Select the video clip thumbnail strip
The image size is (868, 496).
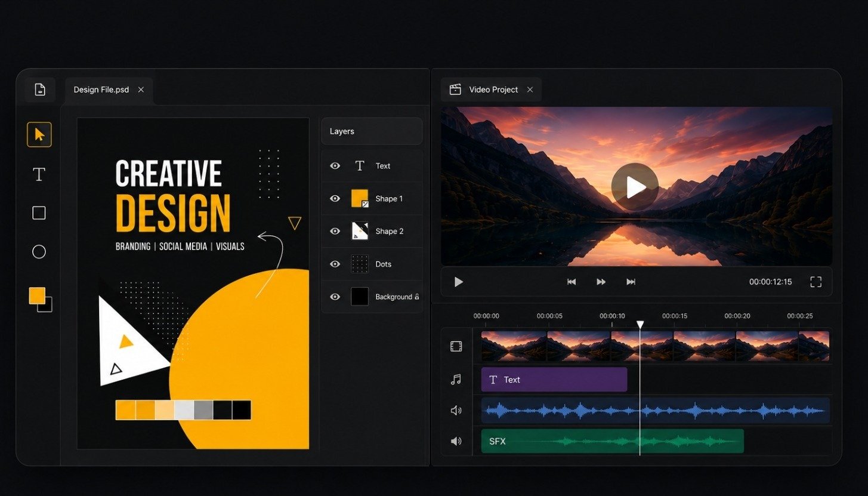(656, 346)
